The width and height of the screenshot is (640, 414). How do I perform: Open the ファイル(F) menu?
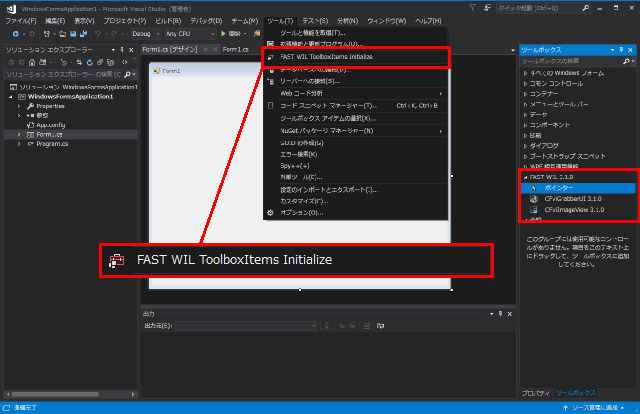pos(21,21)
